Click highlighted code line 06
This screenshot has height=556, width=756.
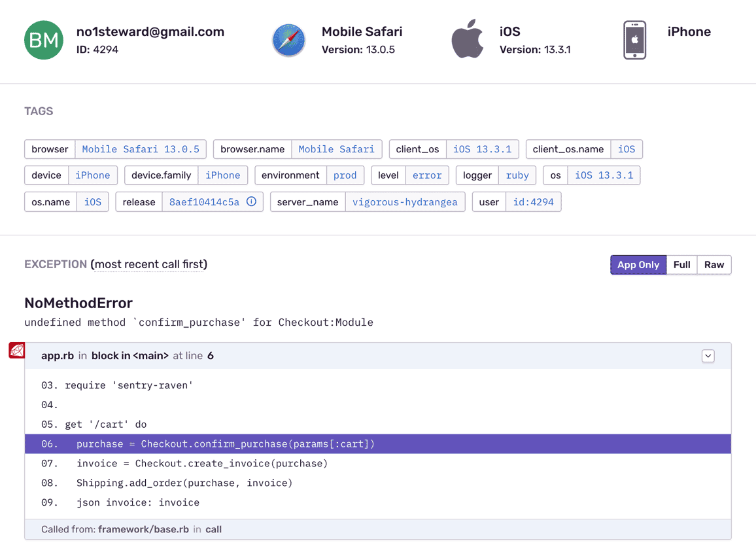(377, 444)
